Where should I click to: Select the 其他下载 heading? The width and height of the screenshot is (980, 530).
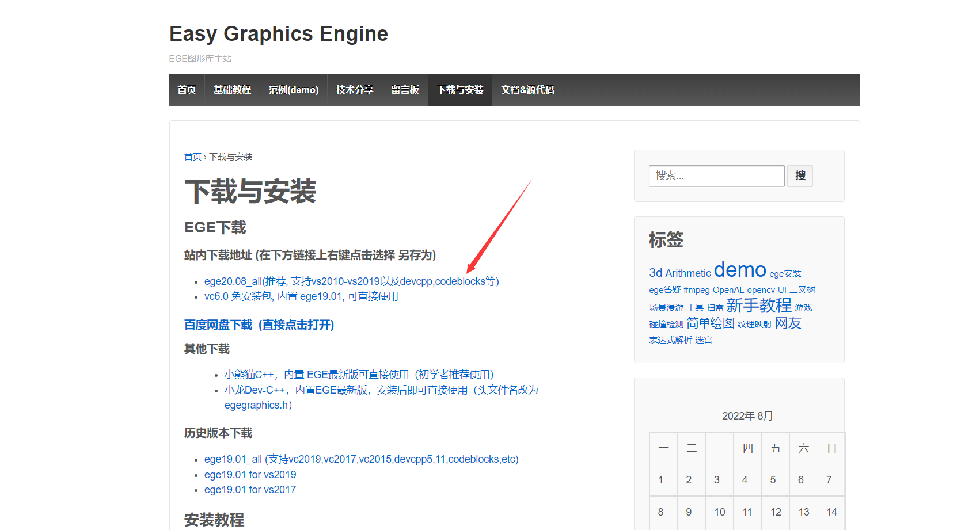coord(207,349)
